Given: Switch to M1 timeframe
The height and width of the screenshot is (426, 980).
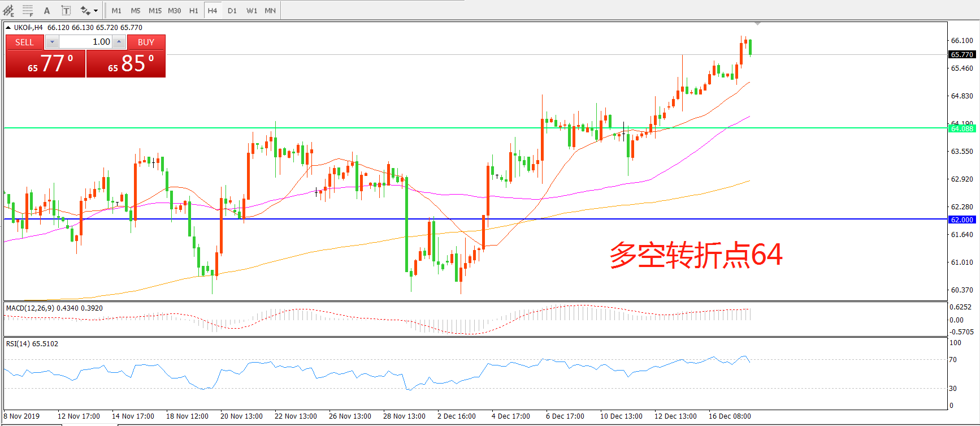Looking at the screenshot, I should coord(116,10).
